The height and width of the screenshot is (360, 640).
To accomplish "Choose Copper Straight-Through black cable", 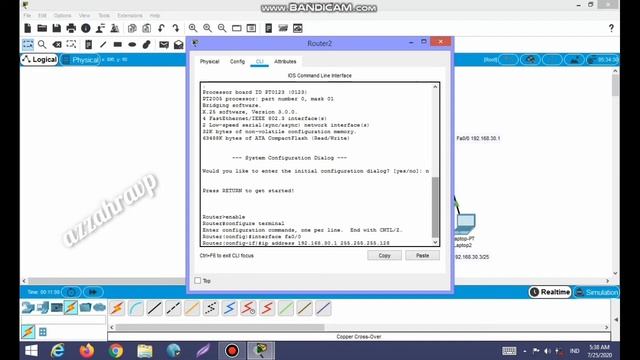I will [155, 308].
